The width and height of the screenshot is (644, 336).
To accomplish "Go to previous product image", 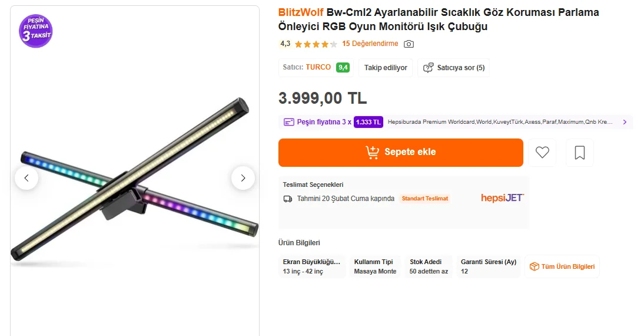I will 26,178.
